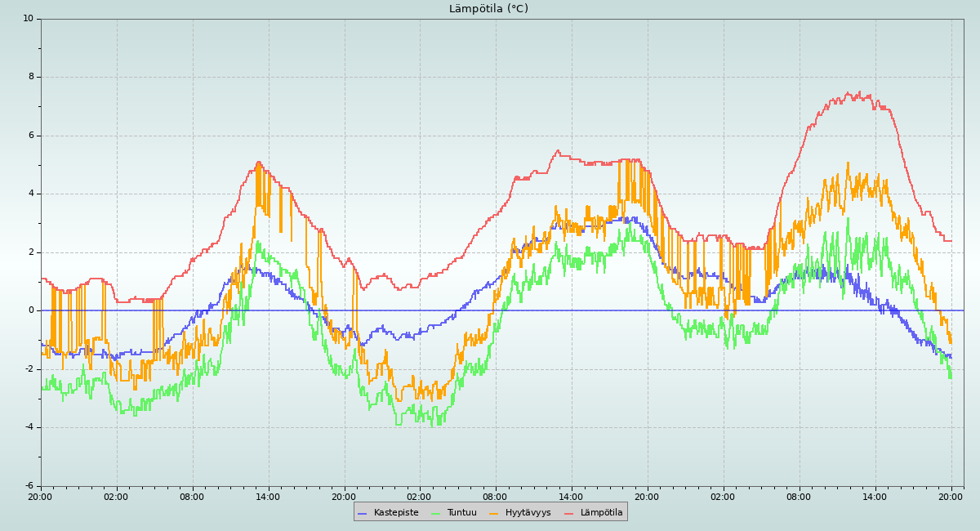Select the Lämpötila label in the legend
Viewport: 980px width, 531px height.
point(601,513)
